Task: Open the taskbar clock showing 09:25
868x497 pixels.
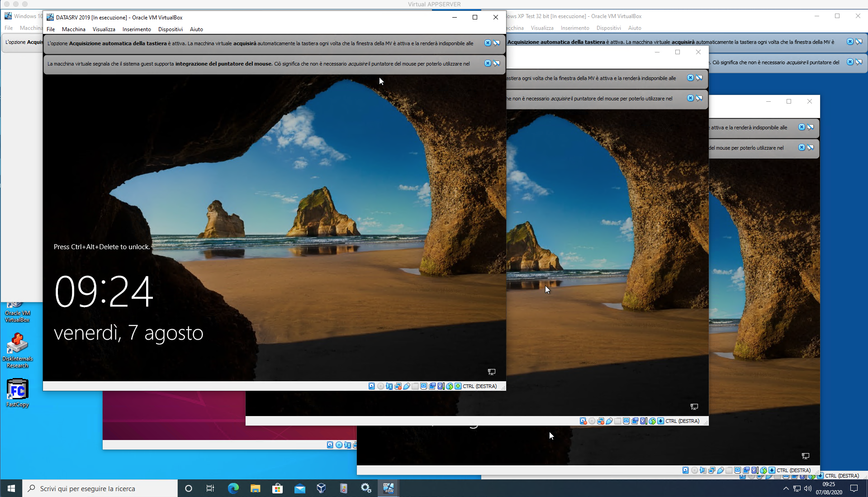Action: 829,488
